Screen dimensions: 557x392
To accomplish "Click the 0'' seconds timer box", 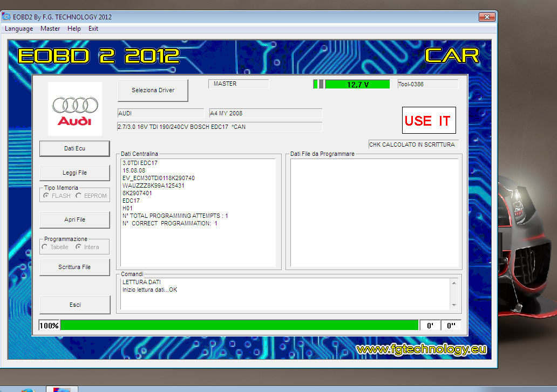I will [x=451, y=325].
